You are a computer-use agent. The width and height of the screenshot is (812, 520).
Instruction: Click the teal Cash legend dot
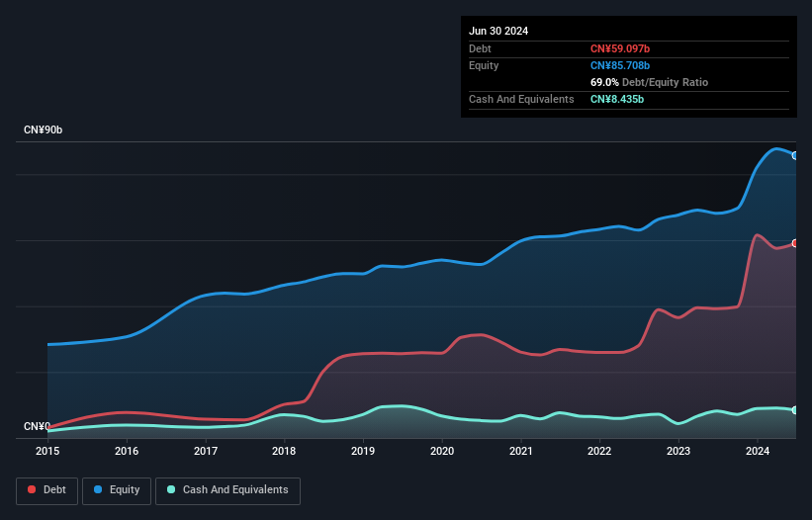[171, 489]
